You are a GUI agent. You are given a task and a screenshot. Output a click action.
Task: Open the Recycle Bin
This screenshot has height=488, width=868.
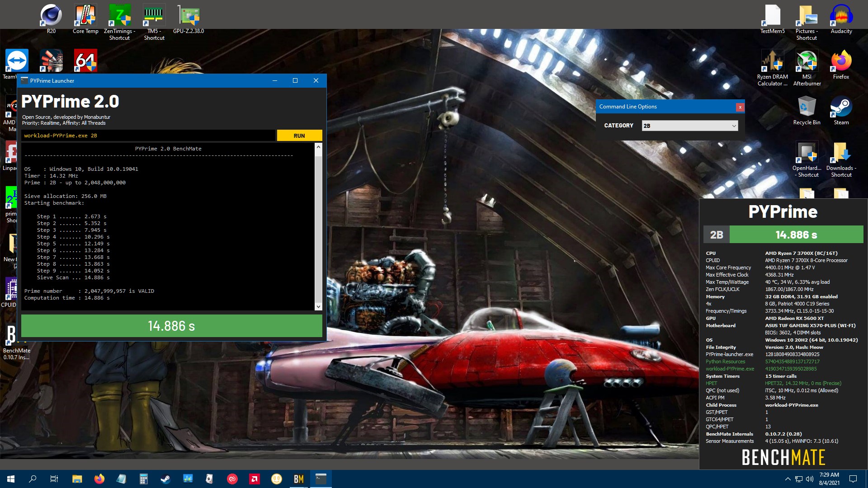pos(807,110)
